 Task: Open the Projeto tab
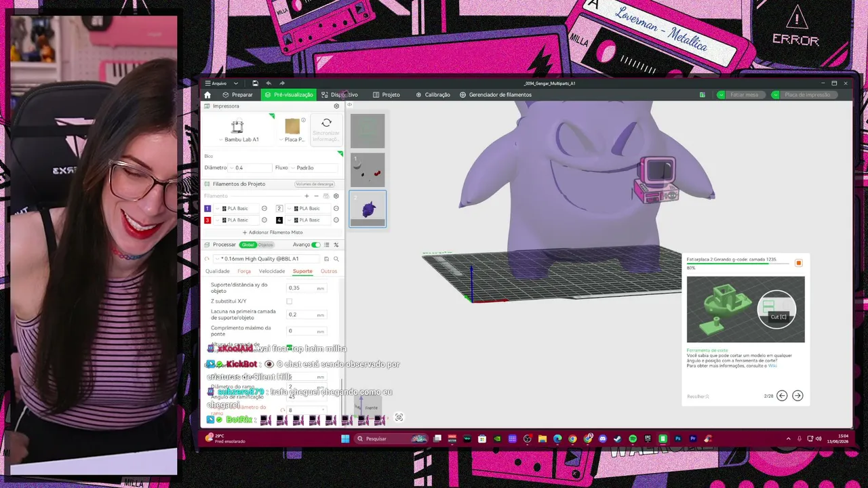click(386, 95)
